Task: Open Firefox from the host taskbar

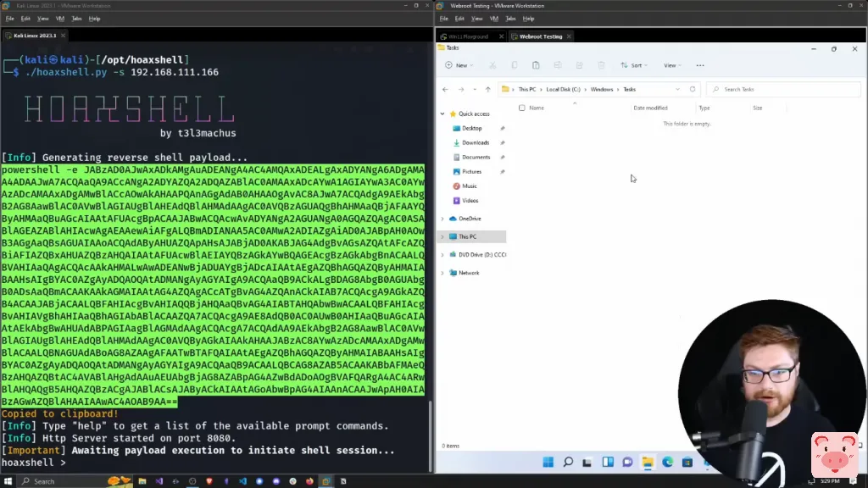Action: [x=309, y=481]
